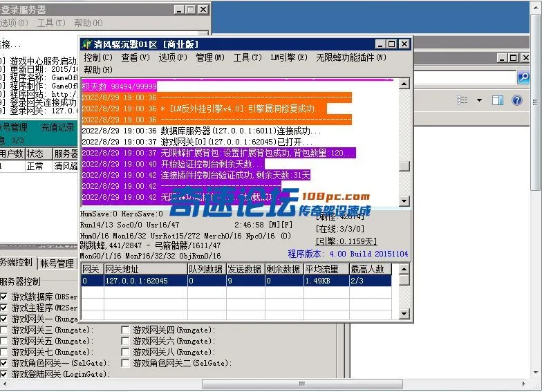
Task: Click the 队列数据 column header
Action: point(207,269)
